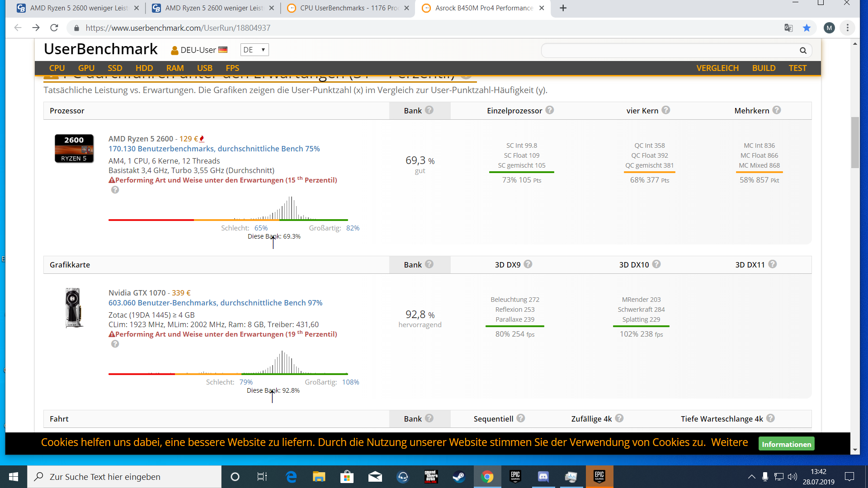Click the search magnifier icon on UserBenchmark
Screen dimensions: 868x488
803,51
